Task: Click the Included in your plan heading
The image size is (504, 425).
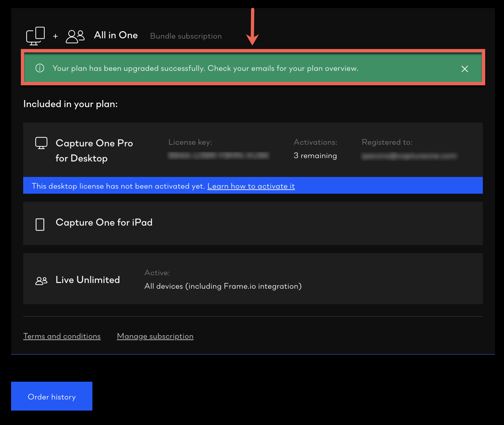Action: [71, 104]
